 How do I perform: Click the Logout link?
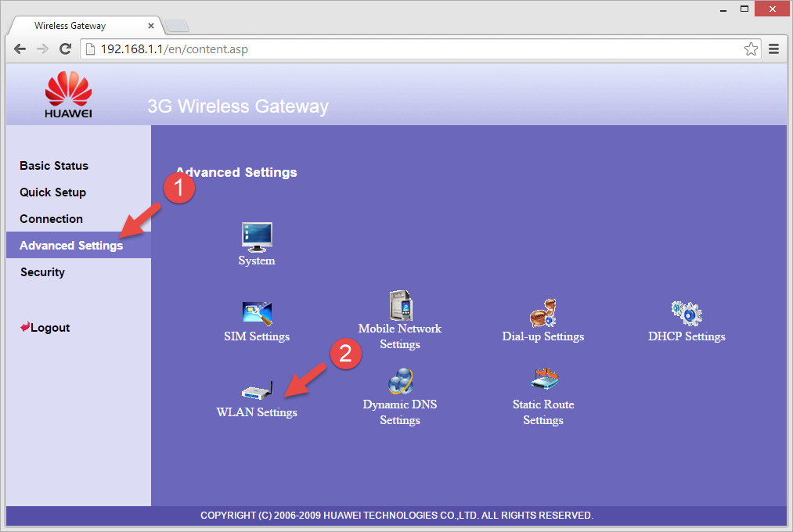(50, 327)
